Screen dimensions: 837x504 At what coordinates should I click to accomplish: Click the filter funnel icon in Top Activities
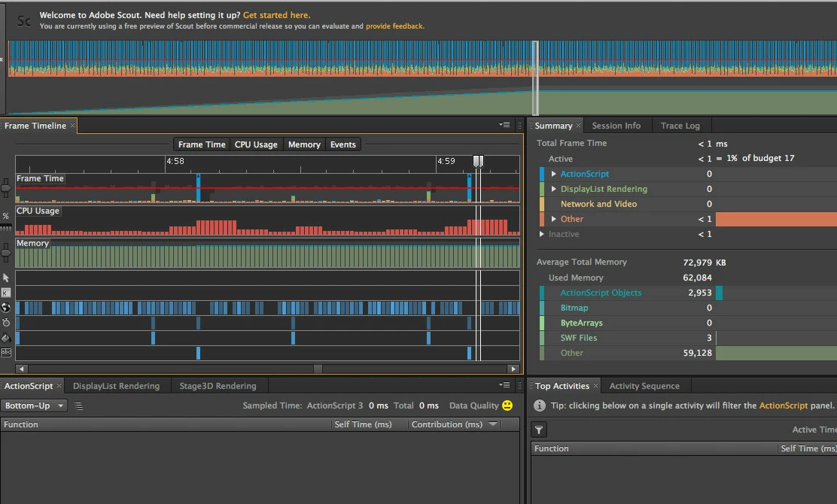(x=539, y=430)
